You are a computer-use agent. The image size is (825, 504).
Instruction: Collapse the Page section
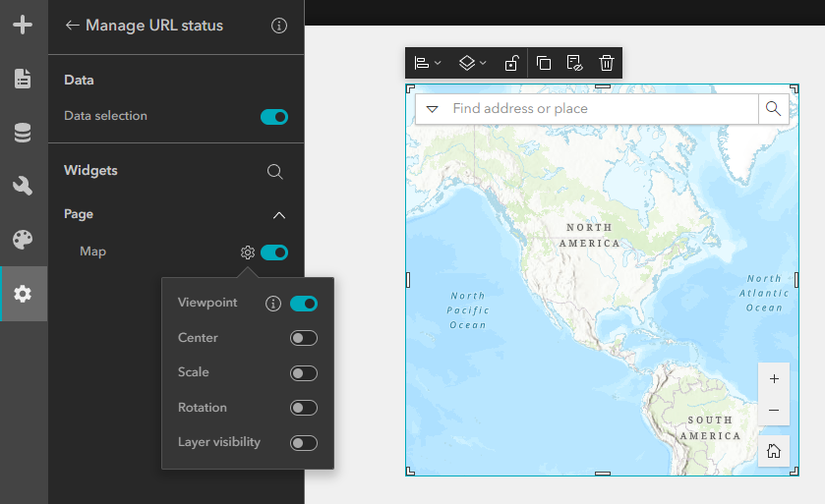[x=279, y=215]
